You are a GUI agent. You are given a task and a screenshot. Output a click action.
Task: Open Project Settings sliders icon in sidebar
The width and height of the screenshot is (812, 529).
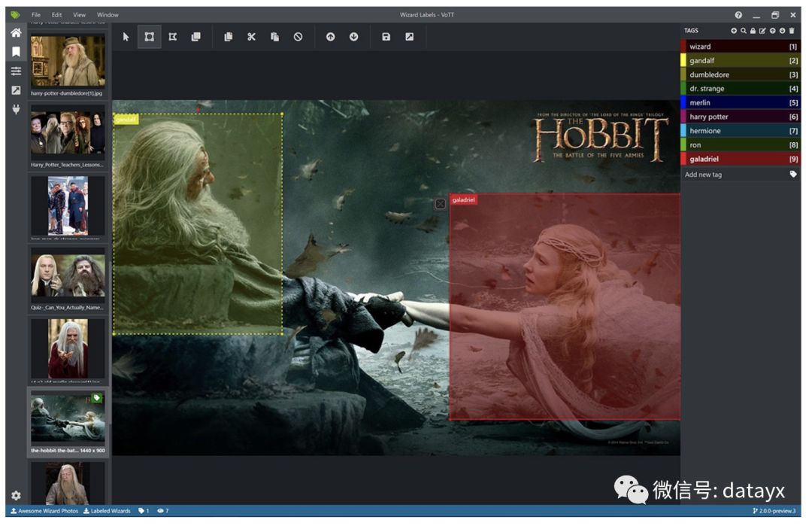(16, 71)
